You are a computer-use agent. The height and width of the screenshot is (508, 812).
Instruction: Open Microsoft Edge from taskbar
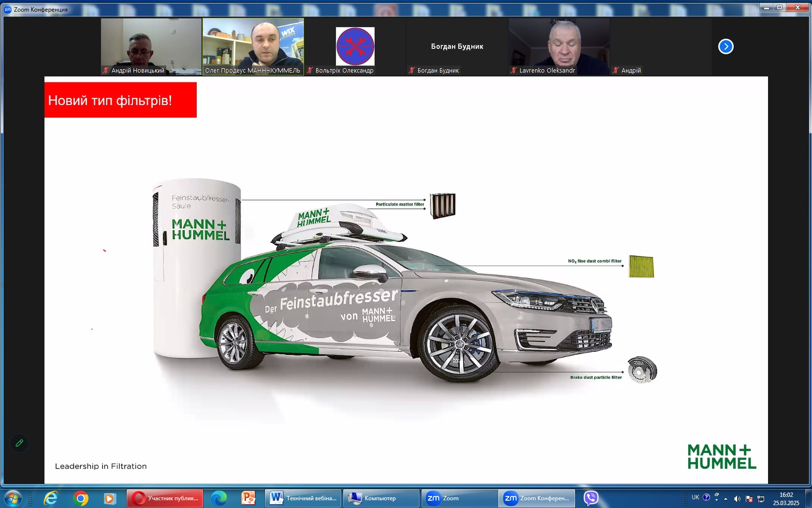[x=219, y=498]
